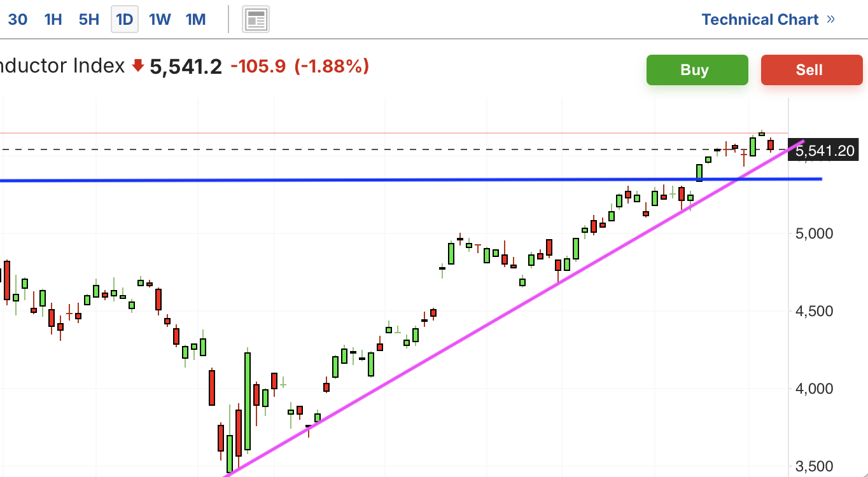Open the Technical Chart link
This screenshot has height=477, width=868.
click(x=760, y=20)
